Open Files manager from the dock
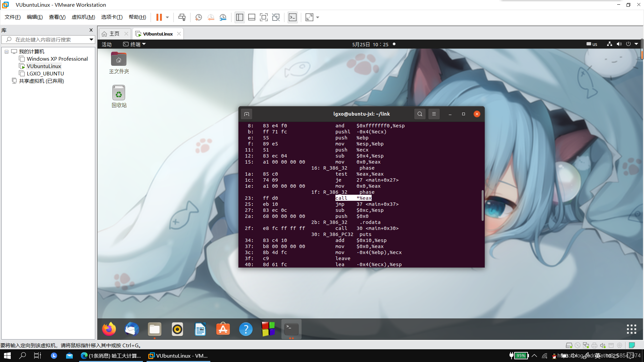The image size is (644, 362). (155, 329)
